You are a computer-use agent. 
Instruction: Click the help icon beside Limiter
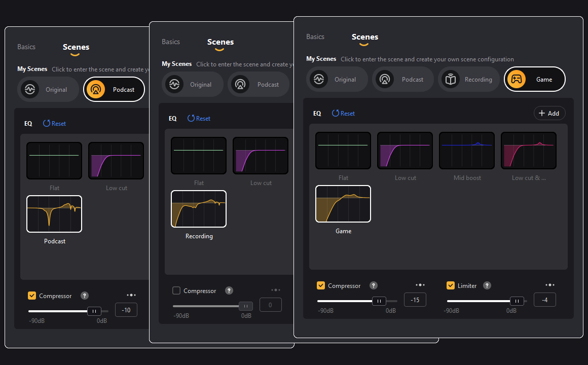point(487,285)
